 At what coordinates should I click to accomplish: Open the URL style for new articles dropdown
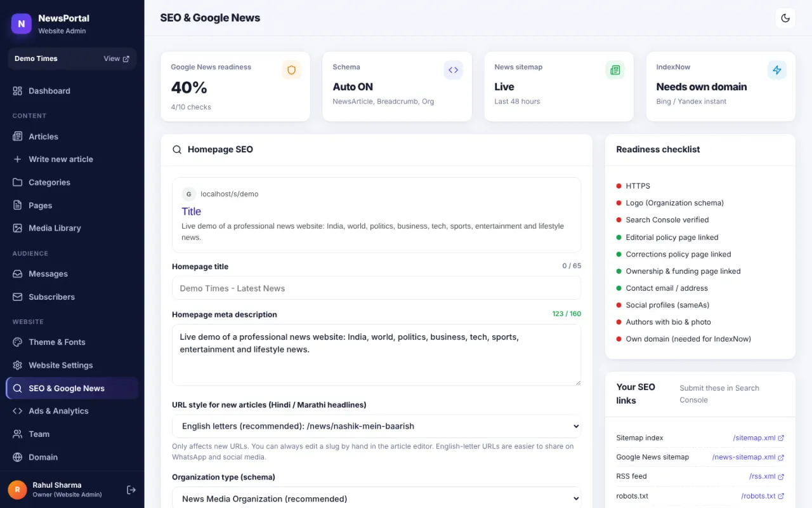(x=376, y=426)
